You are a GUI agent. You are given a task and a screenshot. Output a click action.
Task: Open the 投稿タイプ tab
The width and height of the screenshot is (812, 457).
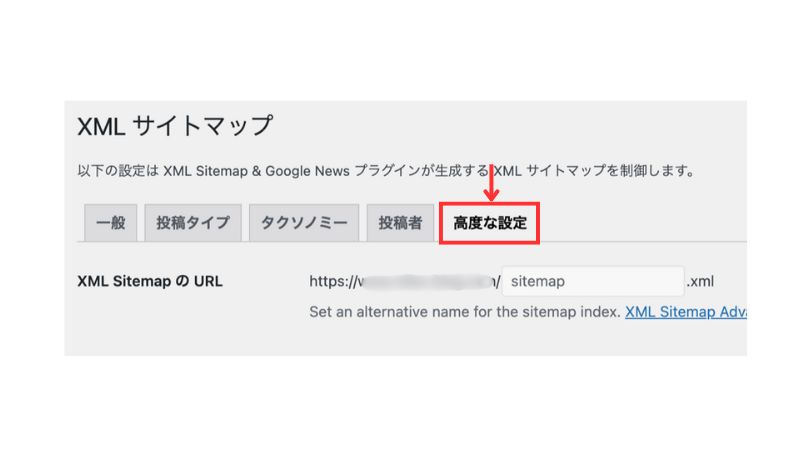[x=192, y=223]
